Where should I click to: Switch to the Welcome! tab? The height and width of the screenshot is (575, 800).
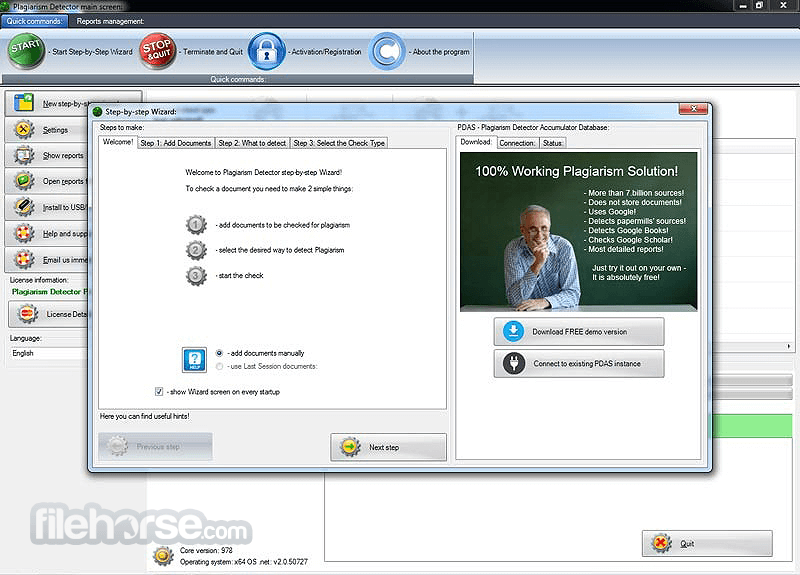pos(118,142)
